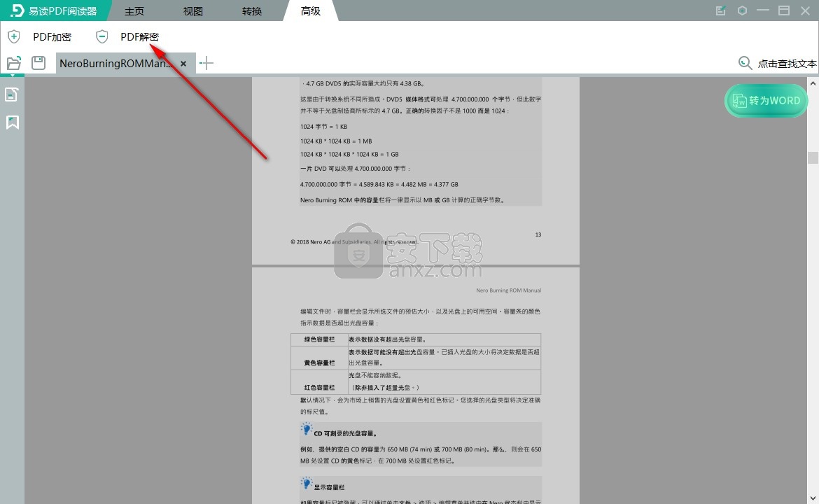Add a new tab with plus icon
Viewport: 819px width, 504px height.
[206, 63]
